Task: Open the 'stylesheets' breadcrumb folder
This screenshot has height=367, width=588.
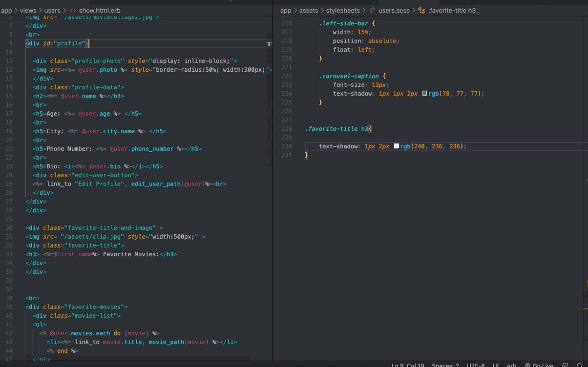Action: click(343, 10)
